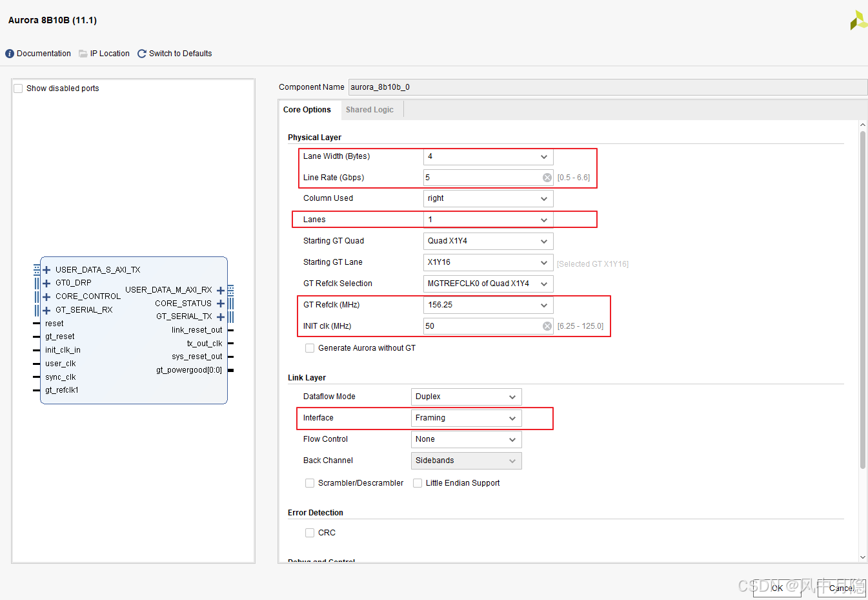
Task: Select the link_reset_out port label
Action: (197, 330)
